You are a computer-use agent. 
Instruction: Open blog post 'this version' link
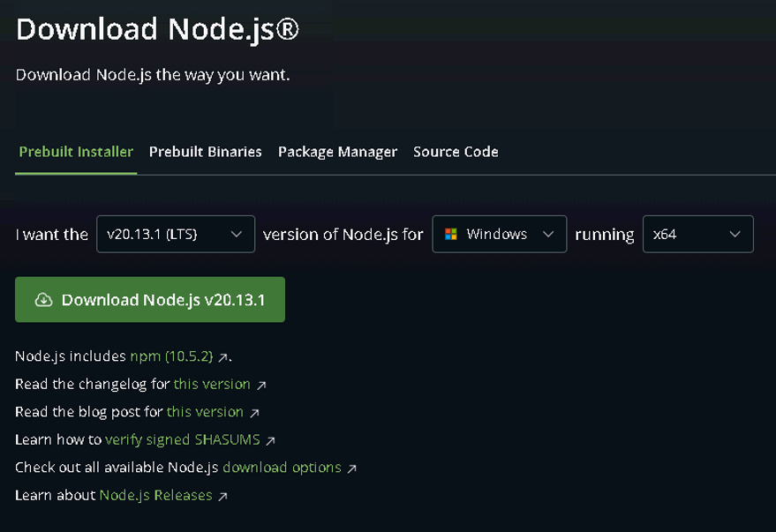pos(205,412)
